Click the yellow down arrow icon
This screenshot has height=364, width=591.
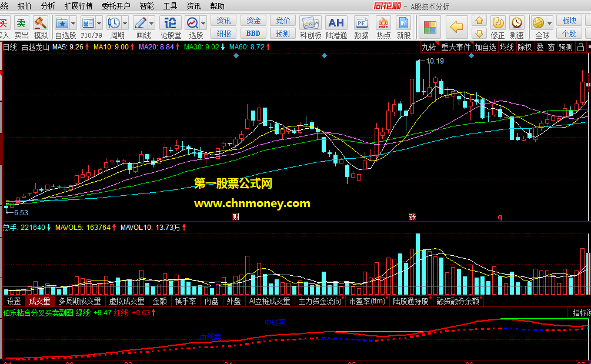pyautogui.click(x=479, y=34)
